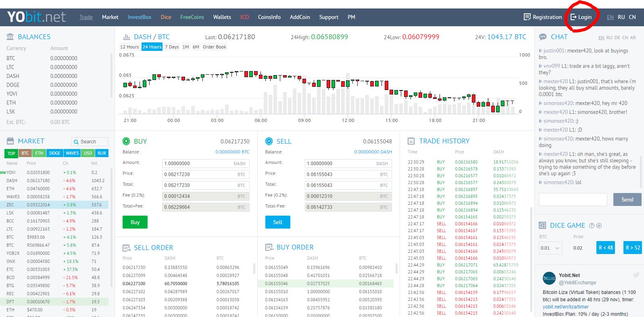Send the chat message

tap(627, 199)
